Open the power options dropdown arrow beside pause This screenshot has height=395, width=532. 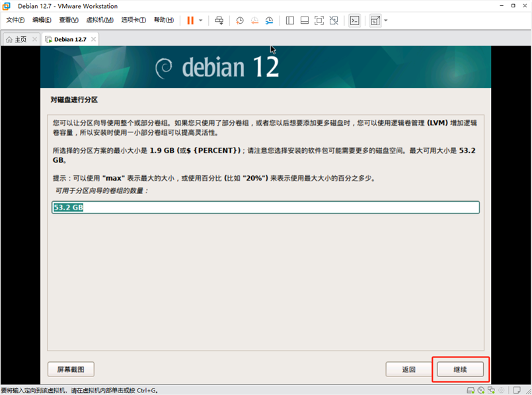(200, 21)
